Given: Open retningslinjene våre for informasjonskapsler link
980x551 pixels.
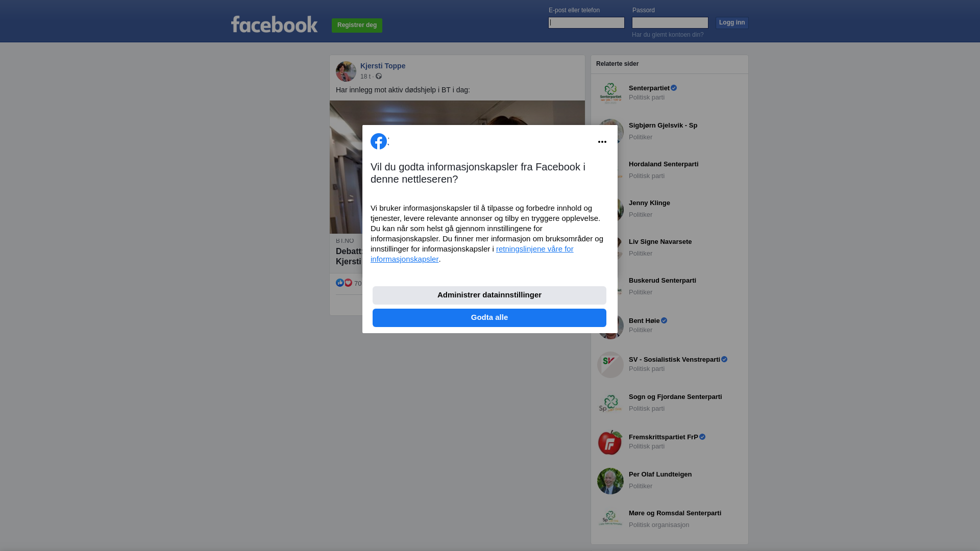Looking at the screenshot, I should click(x=472, y=254).
